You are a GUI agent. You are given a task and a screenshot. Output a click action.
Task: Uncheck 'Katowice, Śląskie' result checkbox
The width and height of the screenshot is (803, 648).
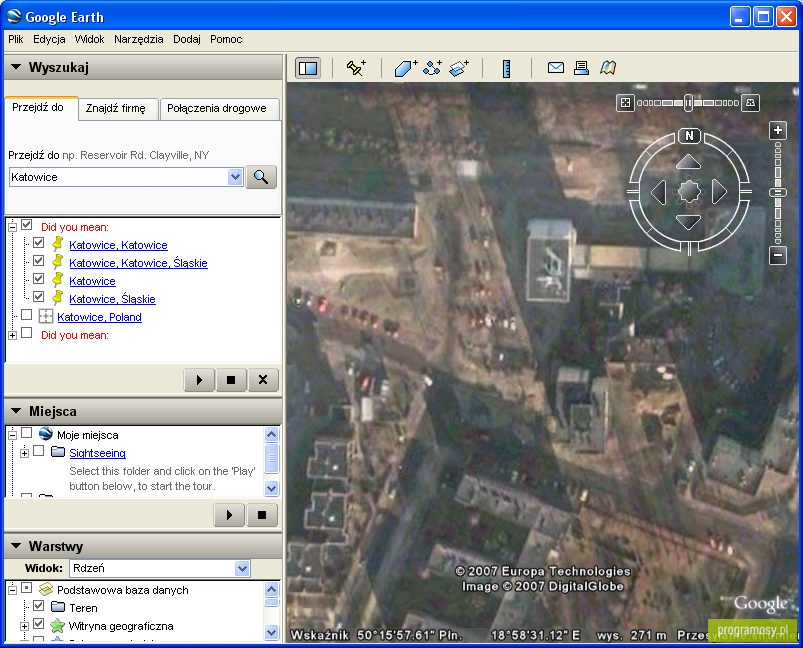[x=38, y=296]
